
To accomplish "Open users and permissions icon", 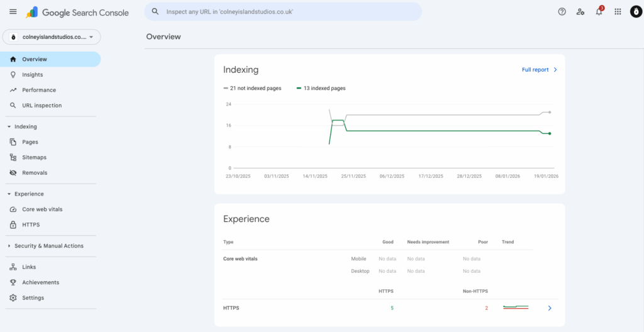I will (x=580, y=12).
